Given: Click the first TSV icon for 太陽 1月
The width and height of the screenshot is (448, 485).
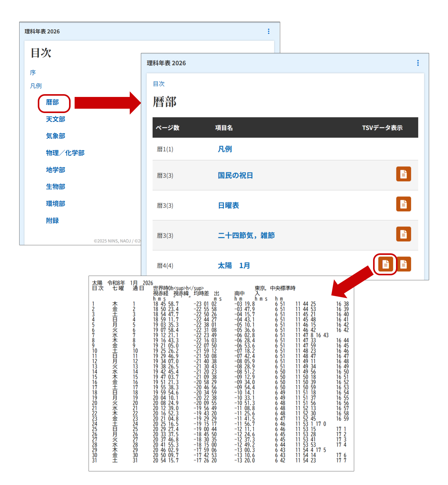Looking at the screenshot, I should click(385, 264).
